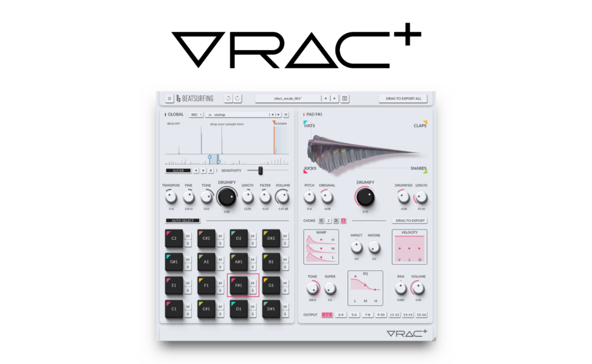Load the next sample in startup bar
This screenshot has width=592, height=364.
point(278,114)
